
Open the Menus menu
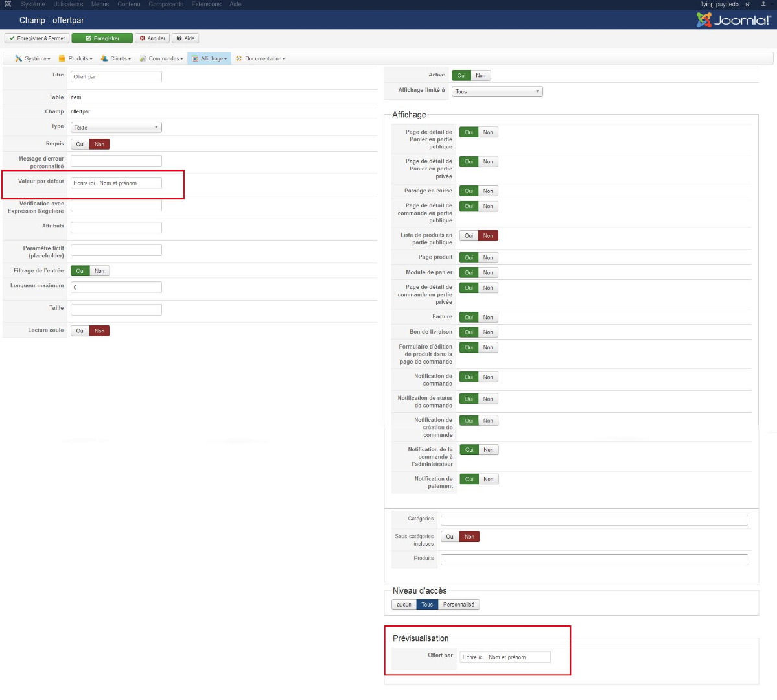click(100, 4)
